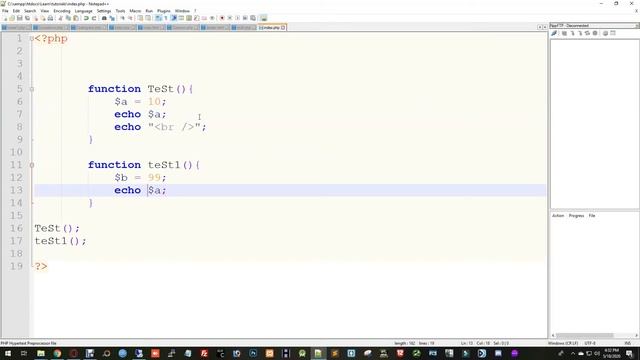Screen dimensions: 640x360
Task: Zoom in using the toolbar icon
Action: click(122, 18)
